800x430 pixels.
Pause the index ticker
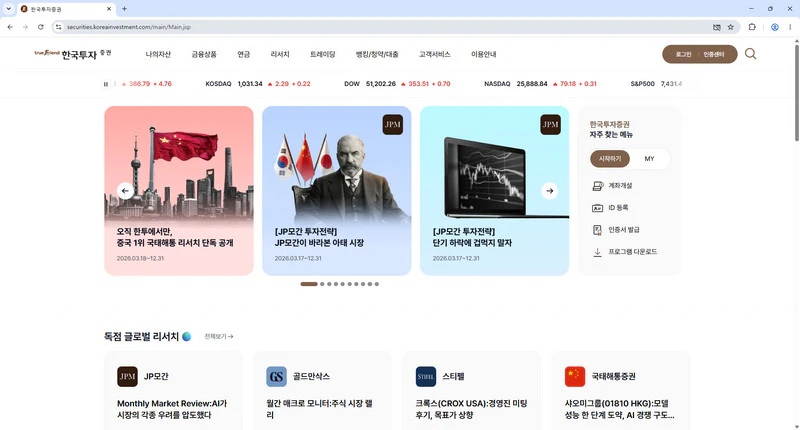(x=106, y=84)
